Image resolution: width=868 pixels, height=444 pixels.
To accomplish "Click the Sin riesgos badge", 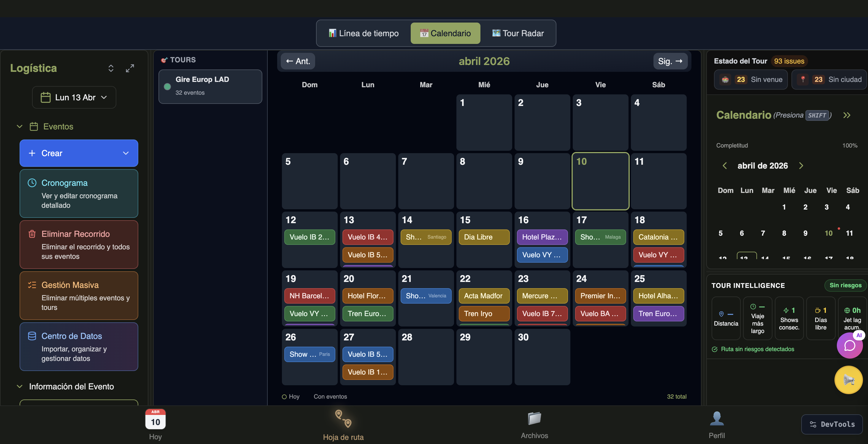I will [845, 285].
